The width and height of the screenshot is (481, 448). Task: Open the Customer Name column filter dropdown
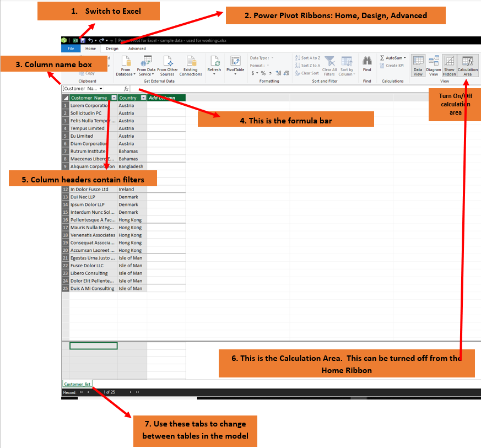(114, 98)
